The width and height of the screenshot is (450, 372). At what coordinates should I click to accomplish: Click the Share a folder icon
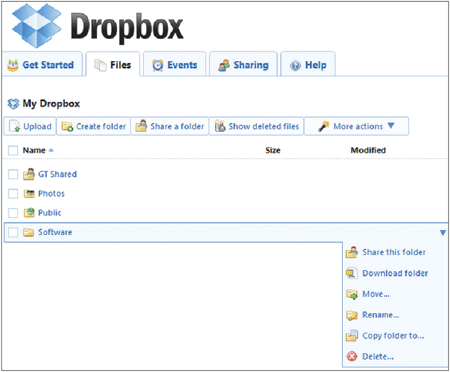click(x=141, y=126)
